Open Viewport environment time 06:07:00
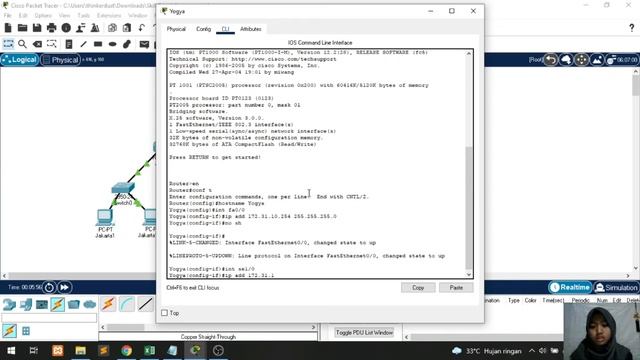 pos(622,60)
